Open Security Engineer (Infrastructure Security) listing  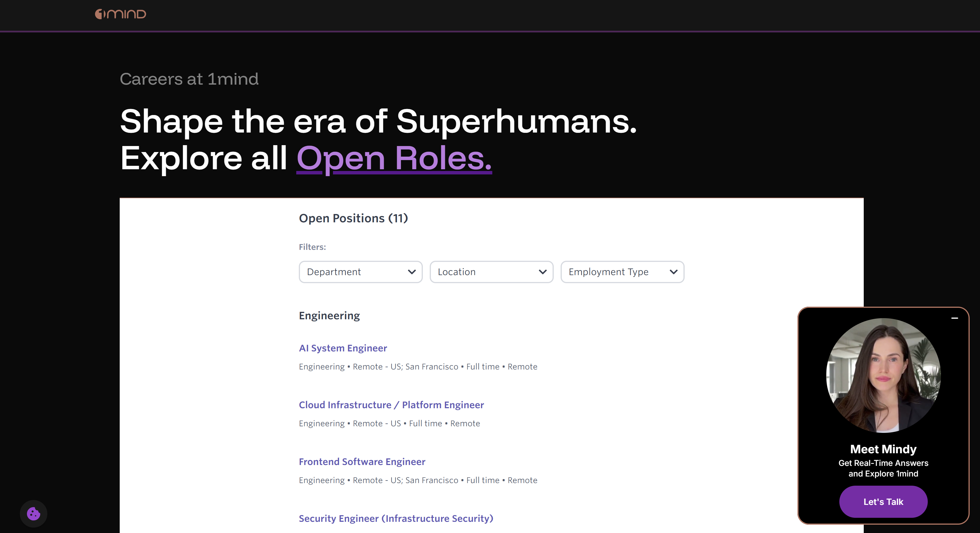(396, 519)
